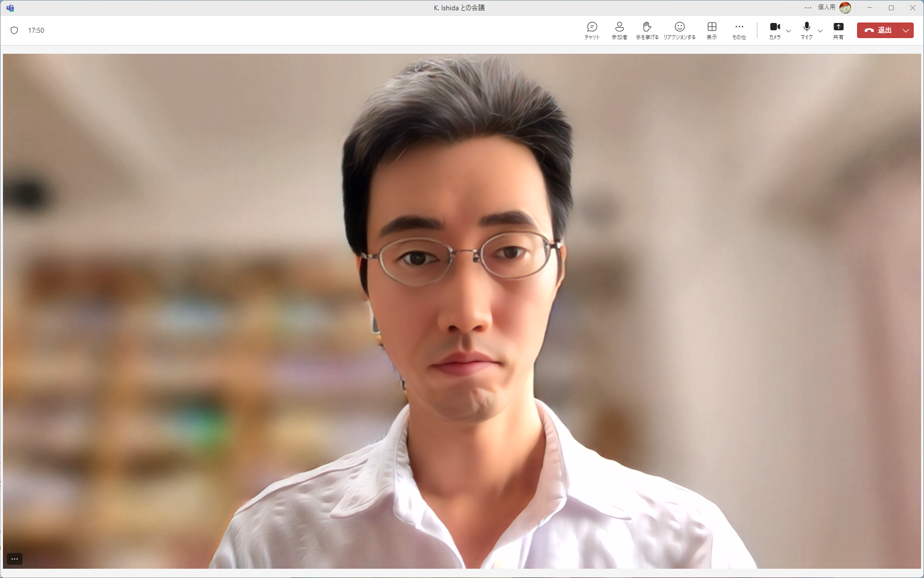Viewport: 924px width, 578px height.
Task: Start screen sharing with 共有
Action: click(x=839, y=30)
